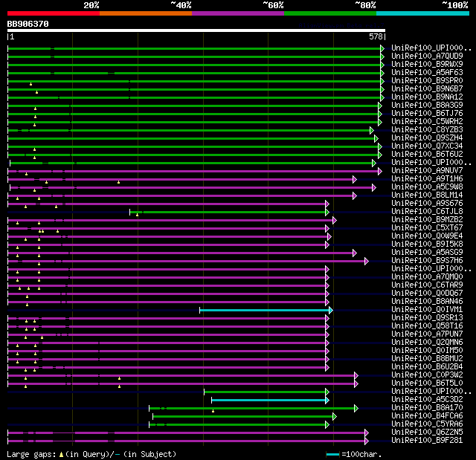This screenshot has width=476, height=460.
Task: Select the UniRef100_Q9SZH4 label
Action: pyautogui.click(x=427, y=138)
